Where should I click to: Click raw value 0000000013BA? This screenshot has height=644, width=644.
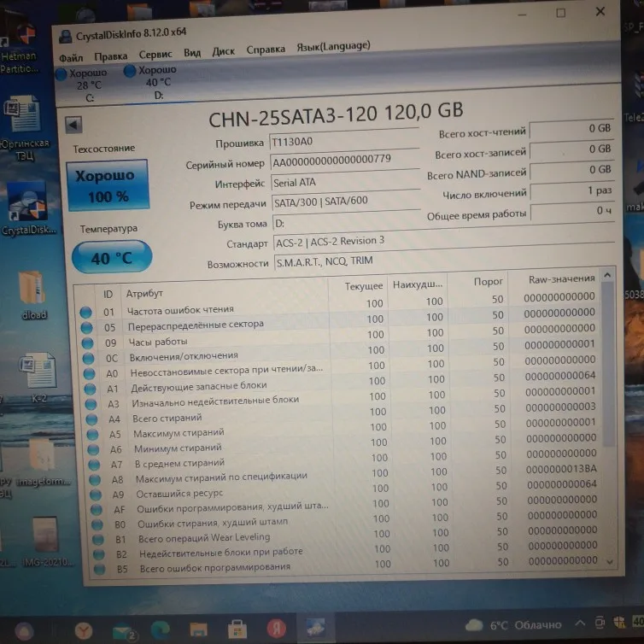561,469
